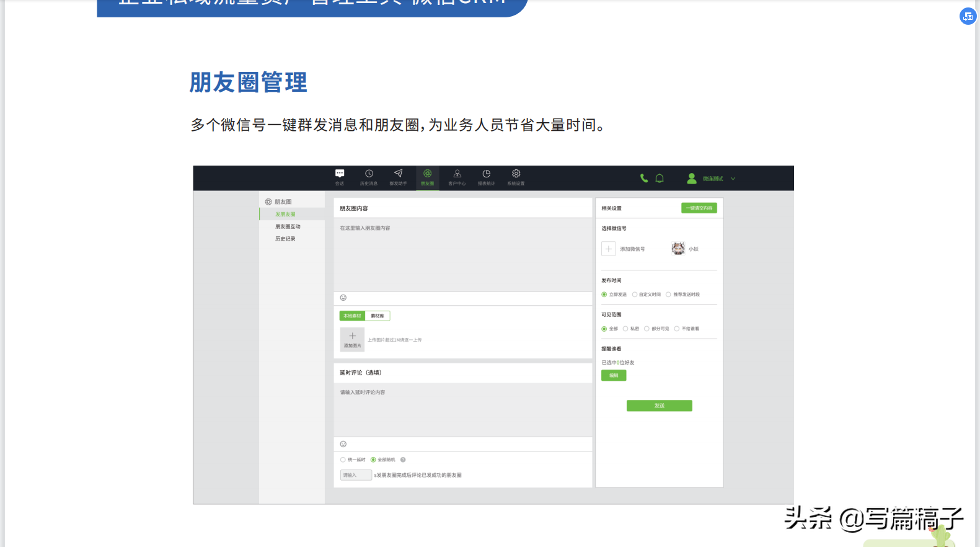
Task: Click the 请输入 delay seconds field
Action: 356,475
